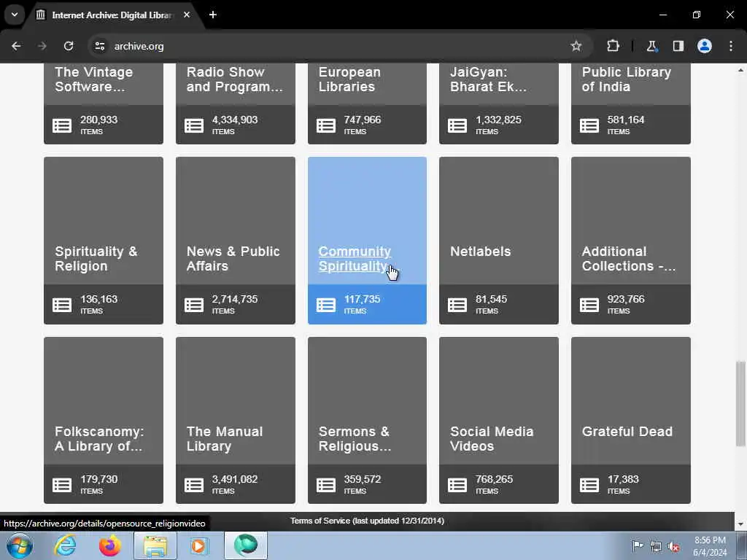Click items list icon beside 2,714,735
Screen dimensions: 747x560
pyautogui.click(x=194, y=306)
